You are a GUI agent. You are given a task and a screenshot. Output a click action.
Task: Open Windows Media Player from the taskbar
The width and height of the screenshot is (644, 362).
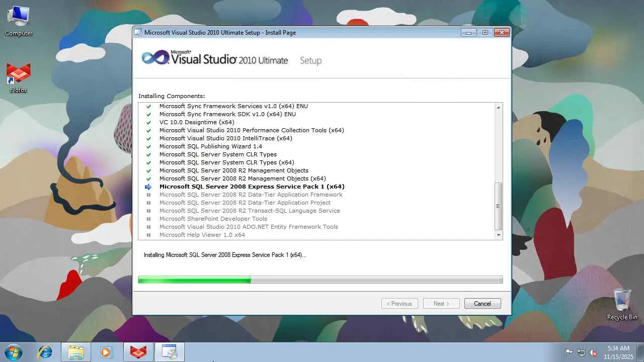(106, 352)
